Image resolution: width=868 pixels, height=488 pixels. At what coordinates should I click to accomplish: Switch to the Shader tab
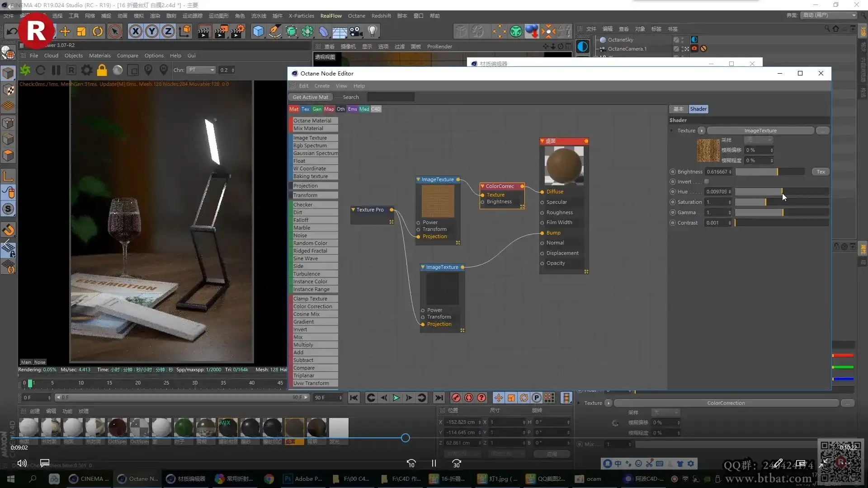coord(698,109)
